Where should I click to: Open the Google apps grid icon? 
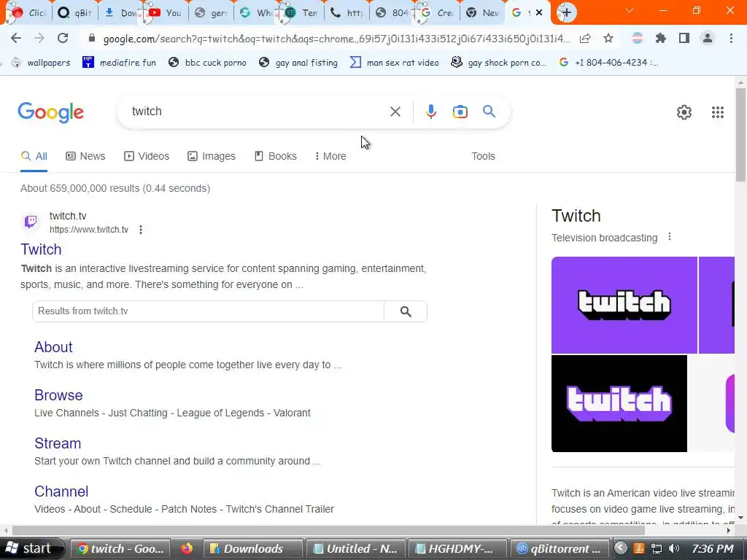coord(718,112)
